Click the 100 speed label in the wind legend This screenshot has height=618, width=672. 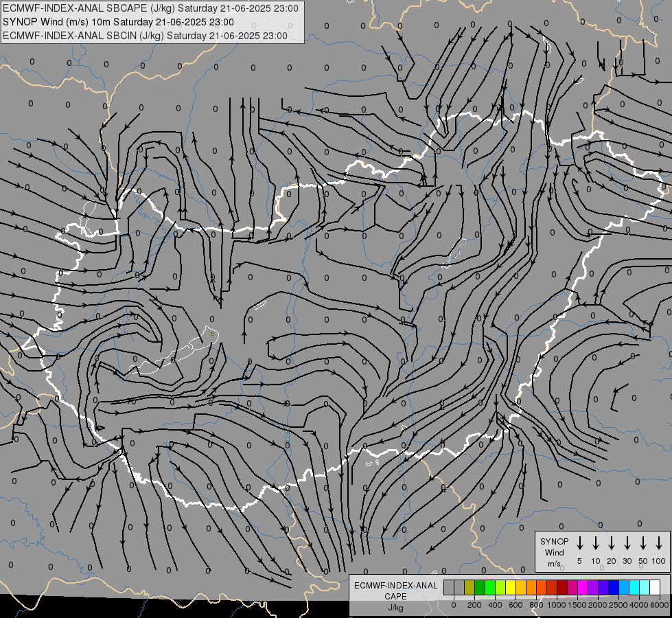coord(659,561)
